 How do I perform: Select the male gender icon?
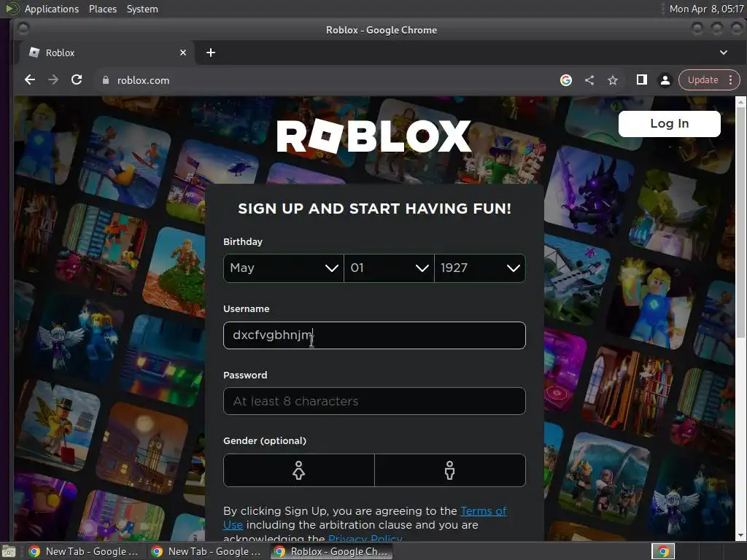[449, 470]
